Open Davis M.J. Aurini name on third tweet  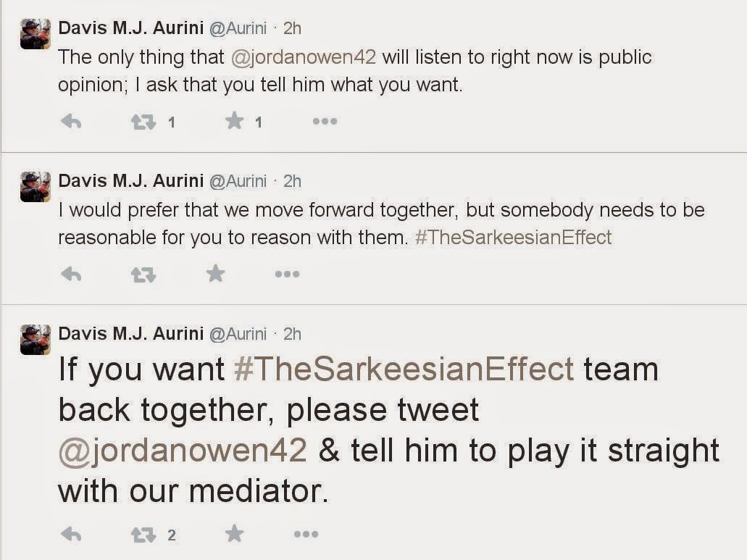(x=130, y=333)
